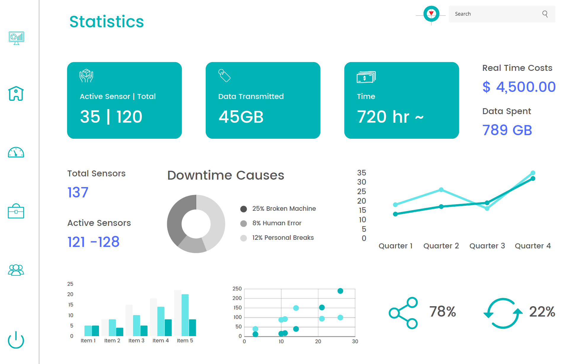Click the magnifier search icon

point(545,14)
